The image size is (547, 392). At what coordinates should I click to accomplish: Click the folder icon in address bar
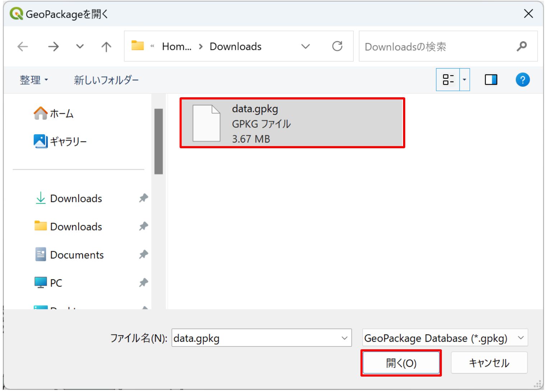pos(137,46)
